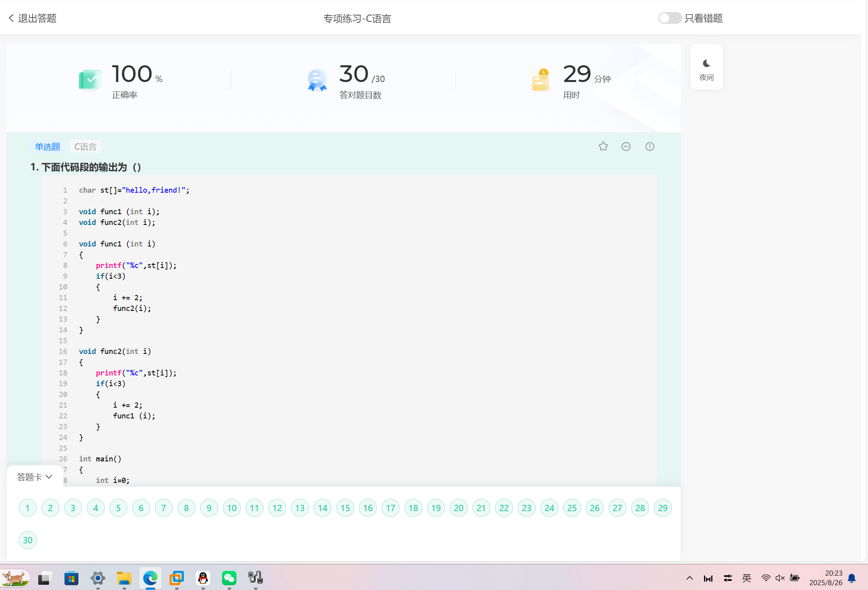Click the M tray icon

[708, 578]
